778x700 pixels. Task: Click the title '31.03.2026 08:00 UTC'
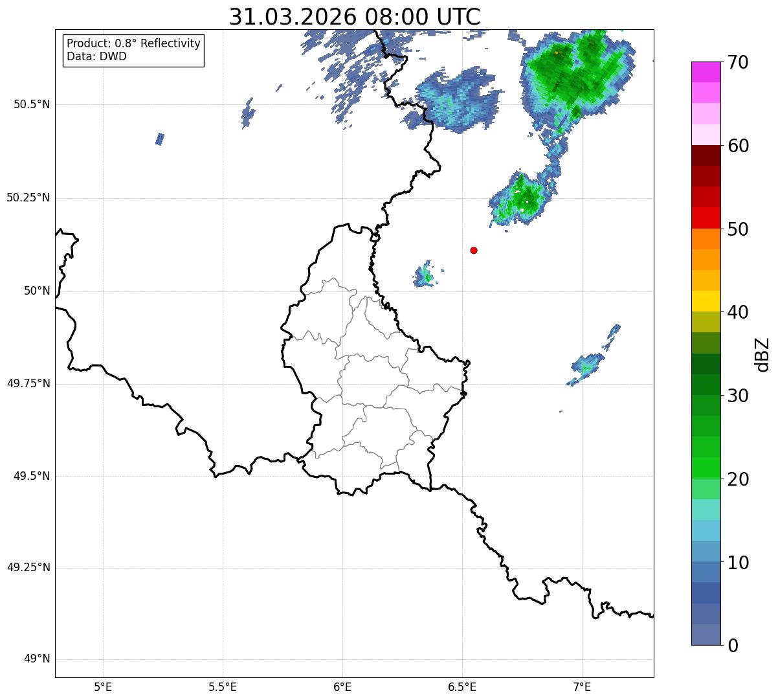pyautogui.click(x=355, y=17)
